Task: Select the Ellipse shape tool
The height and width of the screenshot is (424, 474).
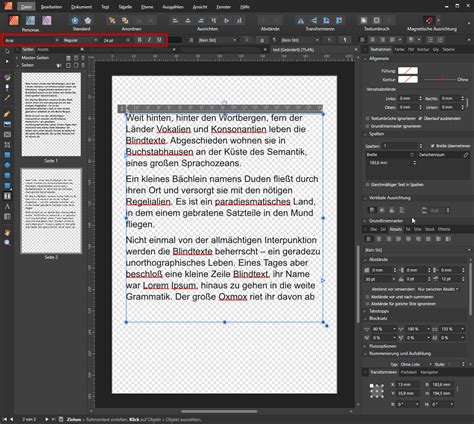Action: pyautogui.click(x=7, y=165)
